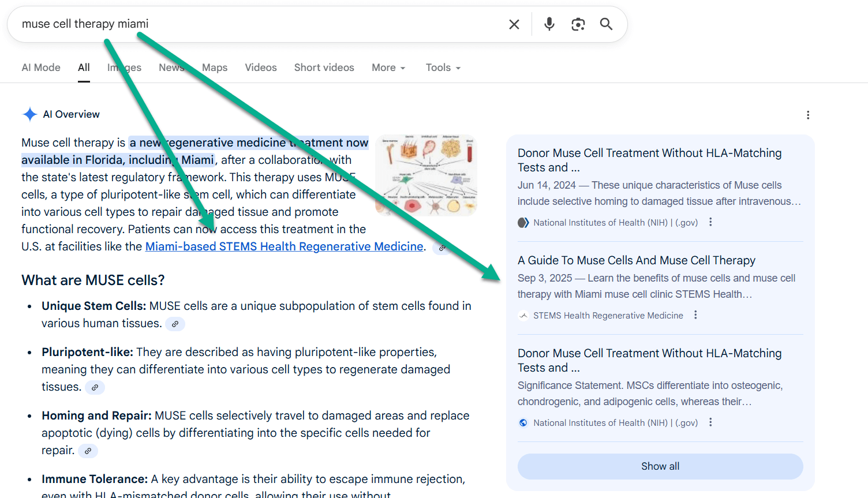This screenshot has width=868, height=498.
Task: Click source link icon after Homing and Repair
Action: click(x=88, y=451)
